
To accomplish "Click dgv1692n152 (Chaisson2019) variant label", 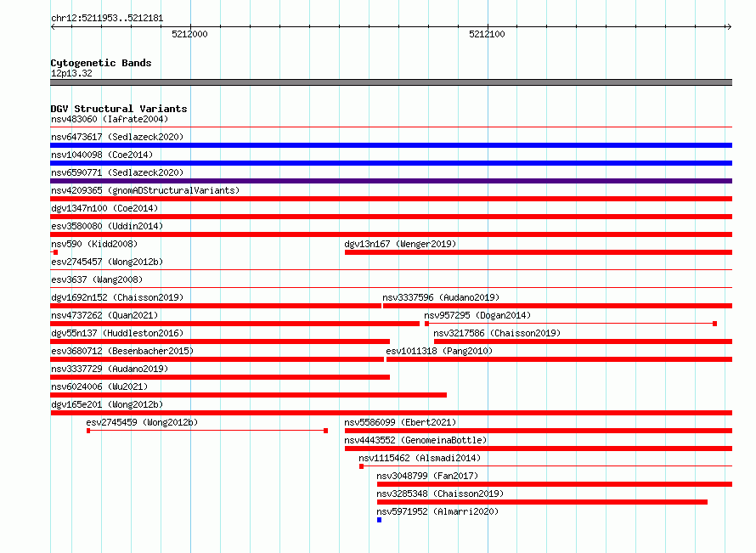I will [x=117, y=297].
